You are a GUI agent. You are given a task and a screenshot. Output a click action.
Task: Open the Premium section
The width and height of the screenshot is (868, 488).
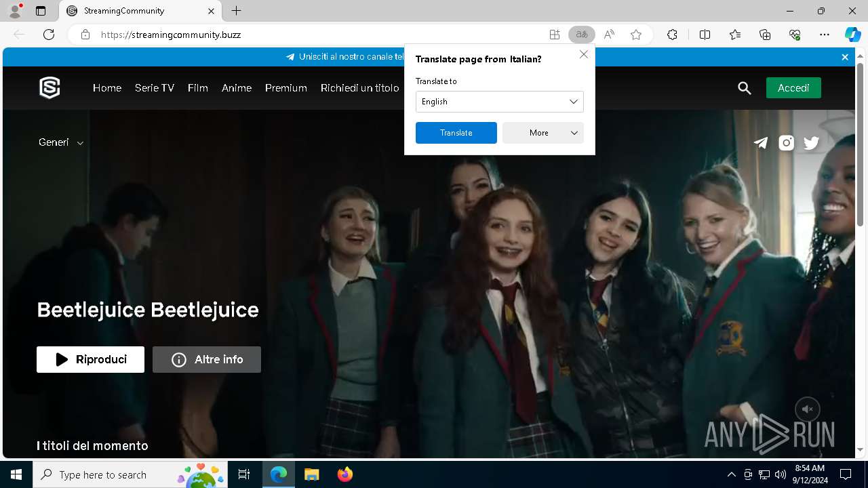286,88
